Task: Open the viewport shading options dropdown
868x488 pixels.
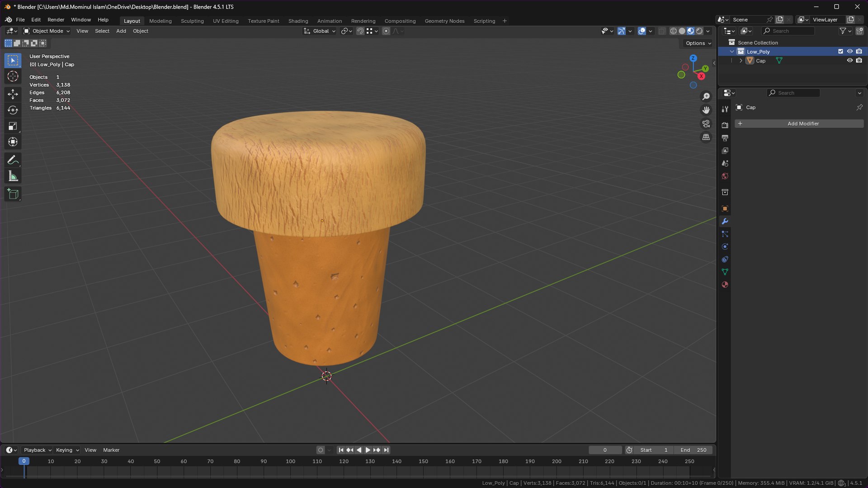Action: (x=708, y=31)
